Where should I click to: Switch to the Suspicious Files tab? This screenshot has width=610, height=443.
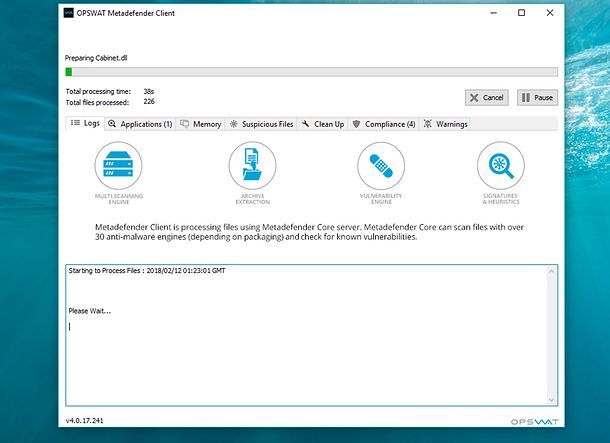[261, 124]
